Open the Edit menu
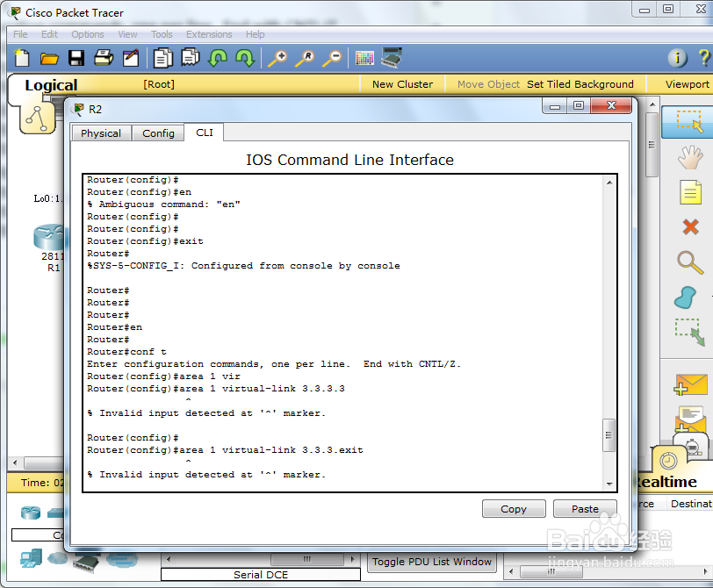 point(49,34)
